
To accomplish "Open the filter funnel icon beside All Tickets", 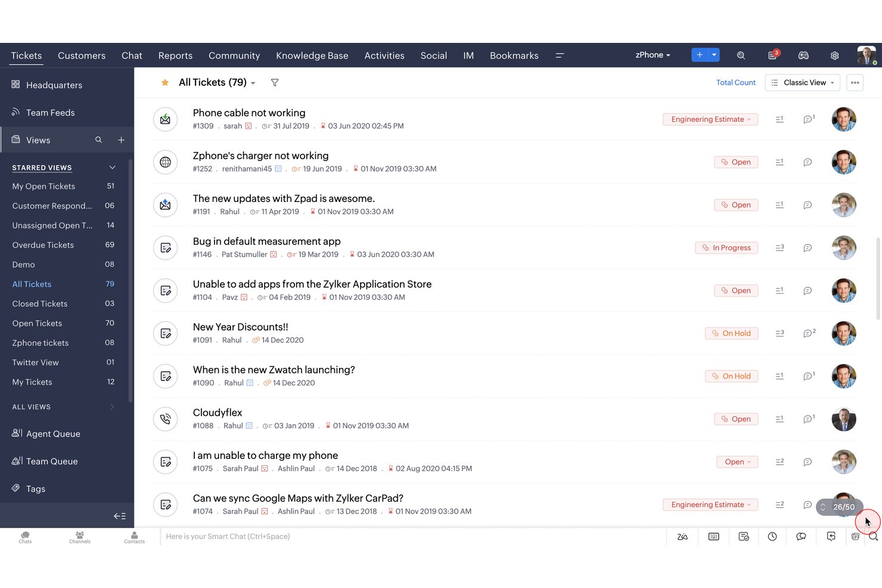I will coord(275,83).
